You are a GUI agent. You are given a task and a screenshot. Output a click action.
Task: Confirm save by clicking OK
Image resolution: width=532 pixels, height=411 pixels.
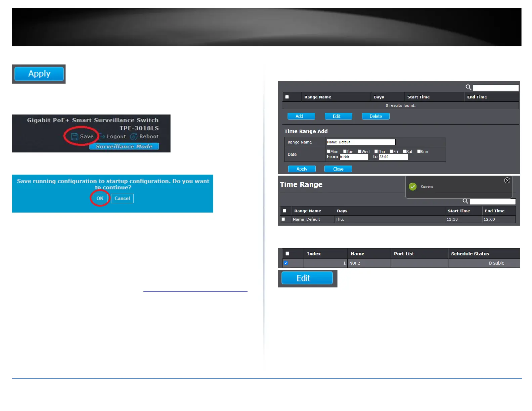point(100,198)
